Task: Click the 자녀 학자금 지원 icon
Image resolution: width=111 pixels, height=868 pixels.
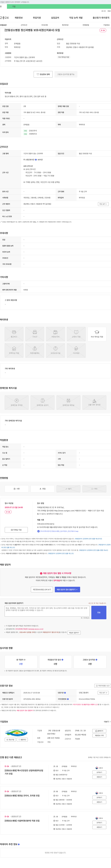Action: (x=97, y=334)
